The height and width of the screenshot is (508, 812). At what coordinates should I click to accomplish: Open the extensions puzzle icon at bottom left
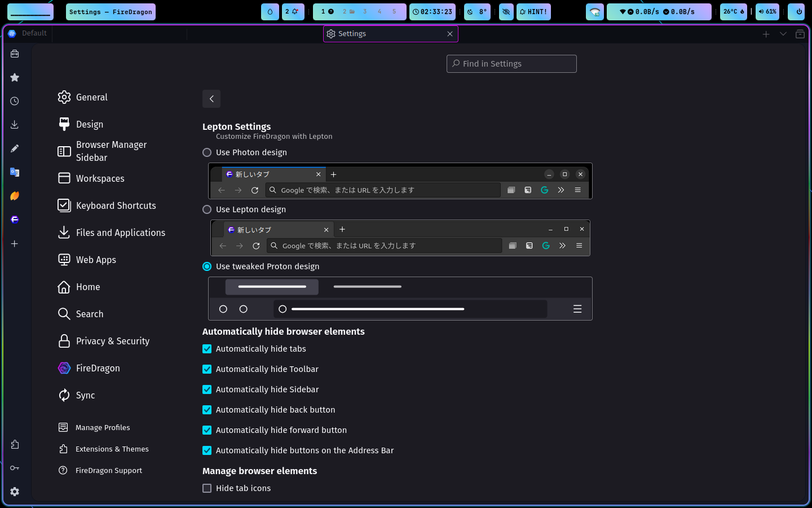click(x=14, y=444)
